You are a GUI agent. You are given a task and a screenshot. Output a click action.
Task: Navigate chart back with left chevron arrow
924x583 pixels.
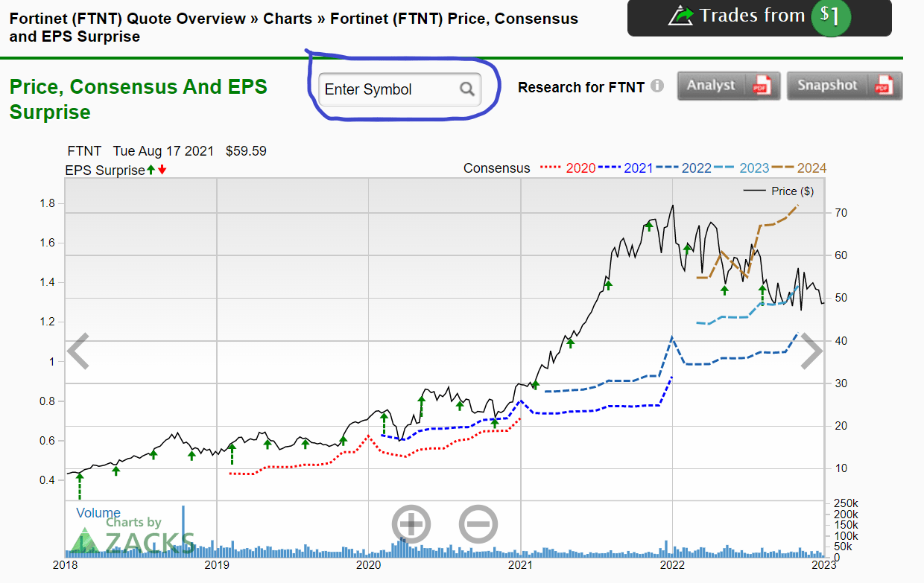click(x=78, y=351)
